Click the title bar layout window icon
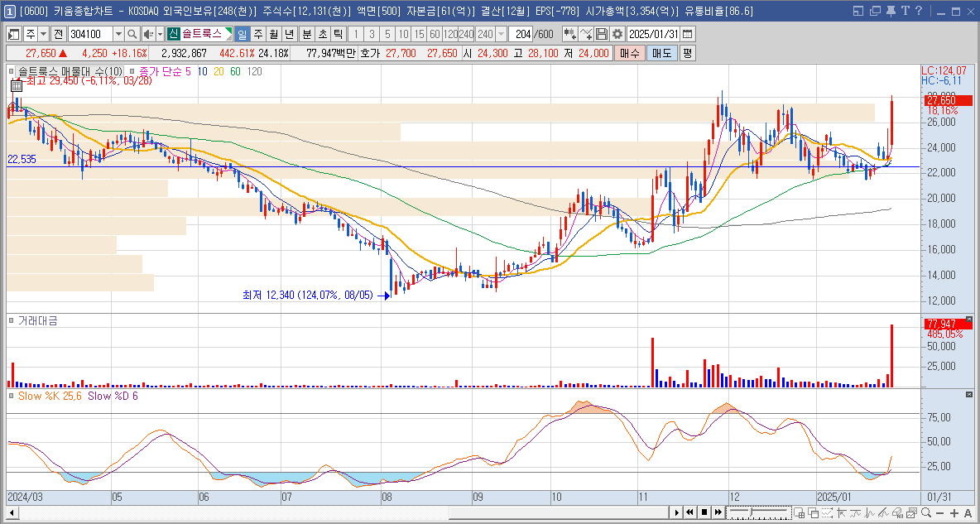The height and width of the screenshot is (524, 980). coord(858,11)
